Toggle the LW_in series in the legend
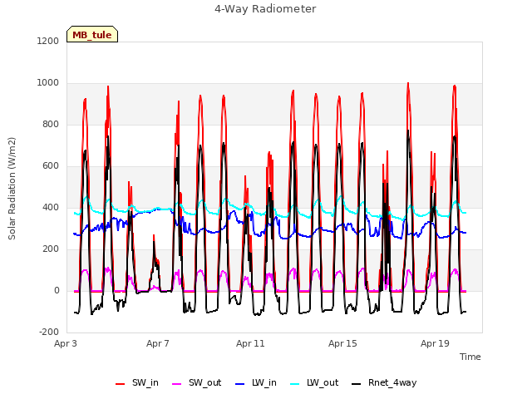Screen dimensions: 532x399 pyautogui.click(x=256, y=383)
